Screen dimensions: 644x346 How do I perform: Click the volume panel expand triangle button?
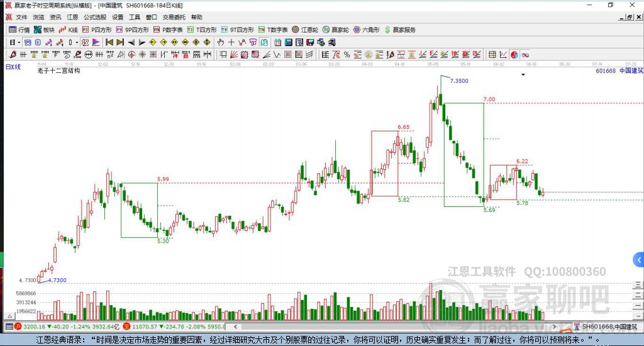pyautogui.click(x=10, y=316)
